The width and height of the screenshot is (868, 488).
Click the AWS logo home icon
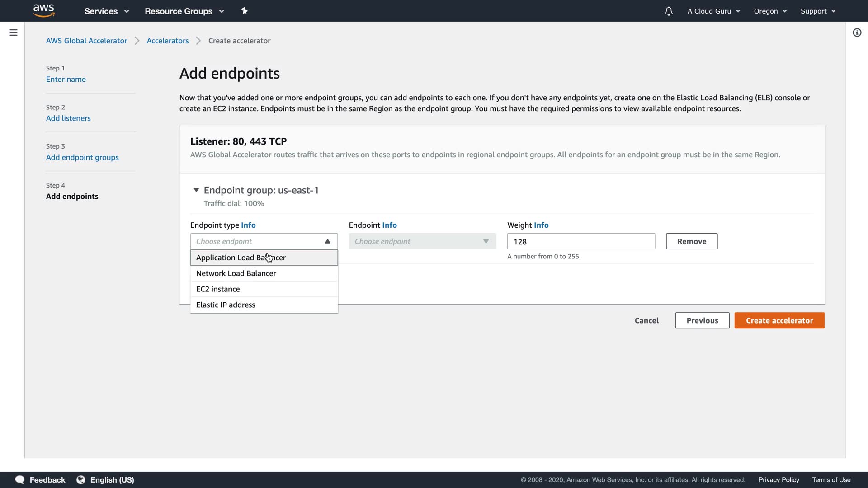pyautogui.click(x=43, y=11)
